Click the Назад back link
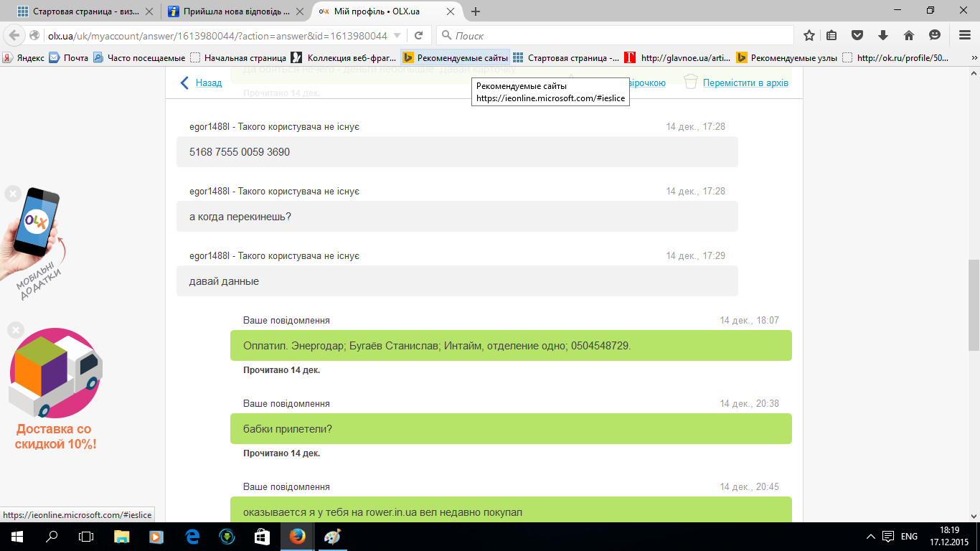The height and width of the screenshot is (551, 980). pyautogui.click(x=202, y=83)
